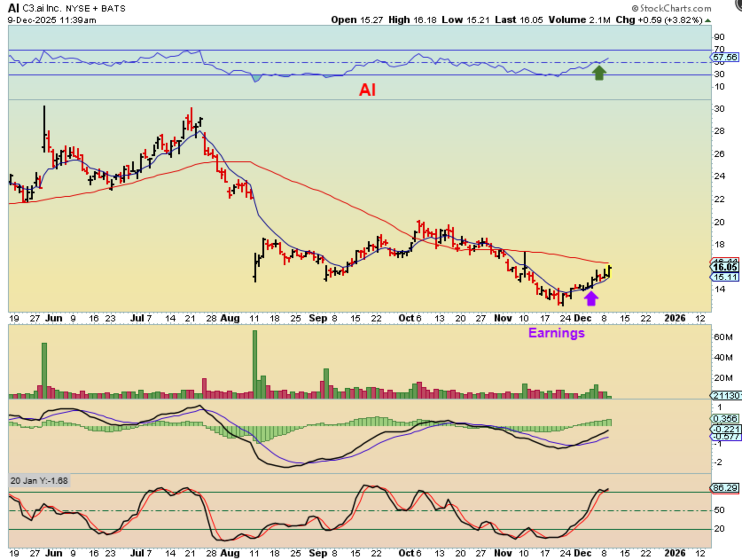
Task: Select the 50 label on the stochastic scale
Action: pyautogui.click(x=719, y=510)
